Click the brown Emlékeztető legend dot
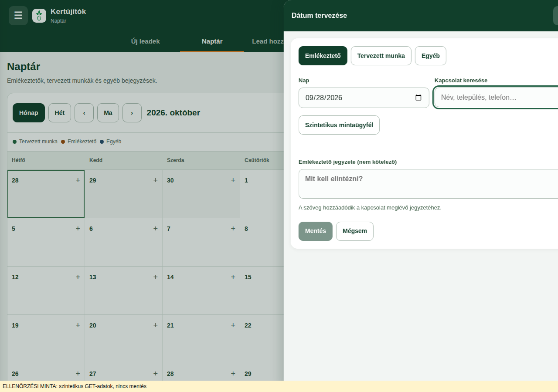The image size is (558, 392). (63, 142)
